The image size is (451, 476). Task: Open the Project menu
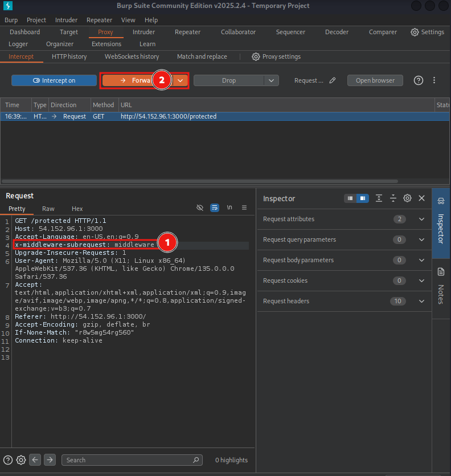tap(36, 20)
